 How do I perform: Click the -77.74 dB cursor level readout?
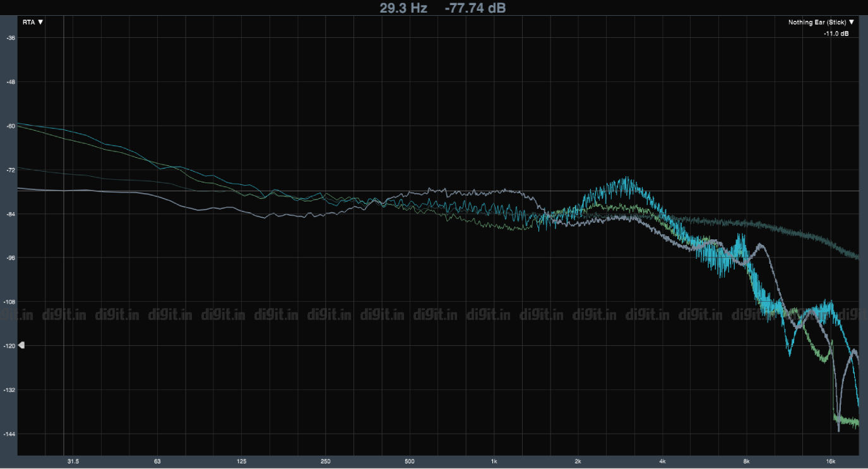[x=475, y=8]
